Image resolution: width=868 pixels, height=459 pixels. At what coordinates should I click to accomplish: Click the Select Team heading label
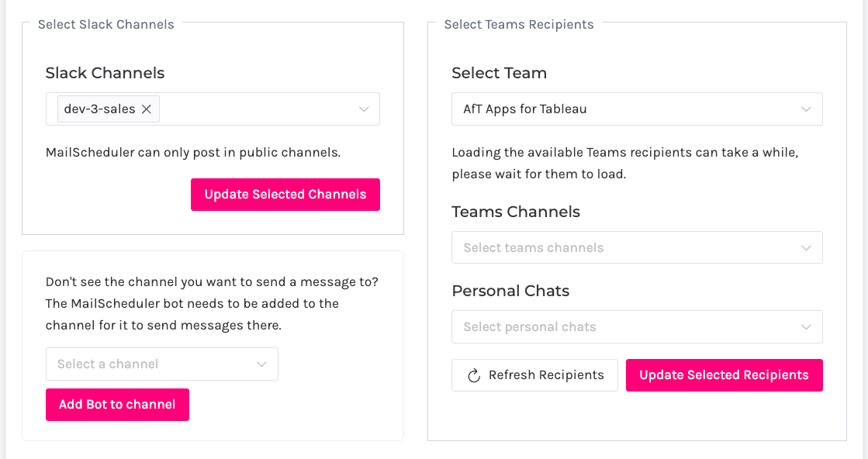pos(499,73)
